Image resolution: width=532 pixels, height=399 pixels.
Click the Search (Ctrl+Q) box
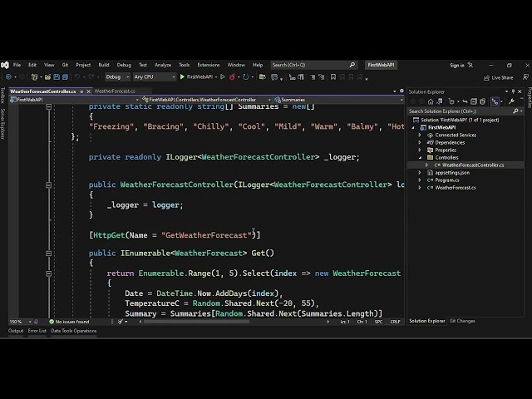click(x=313, y=65)
